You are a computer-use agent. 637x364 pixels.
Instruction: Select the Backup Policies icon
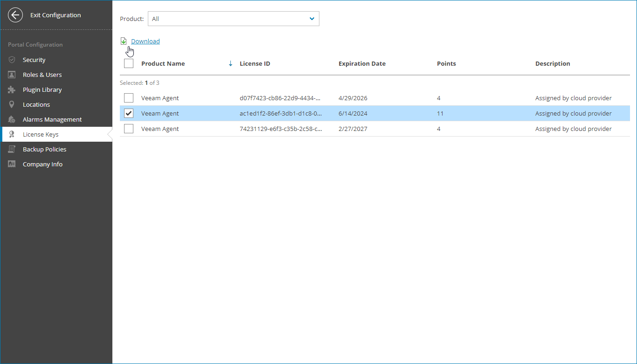[11, 149]
